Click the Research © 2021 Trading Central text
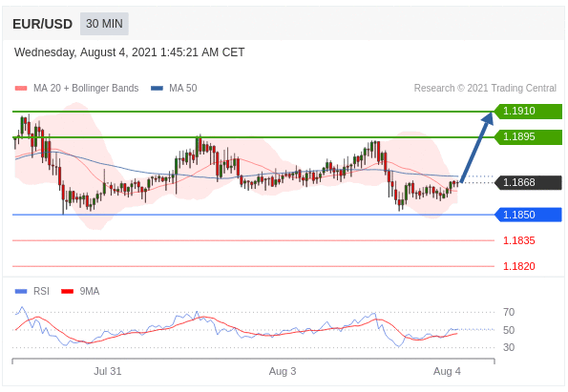The image size is (568, 392). (485, 88)
